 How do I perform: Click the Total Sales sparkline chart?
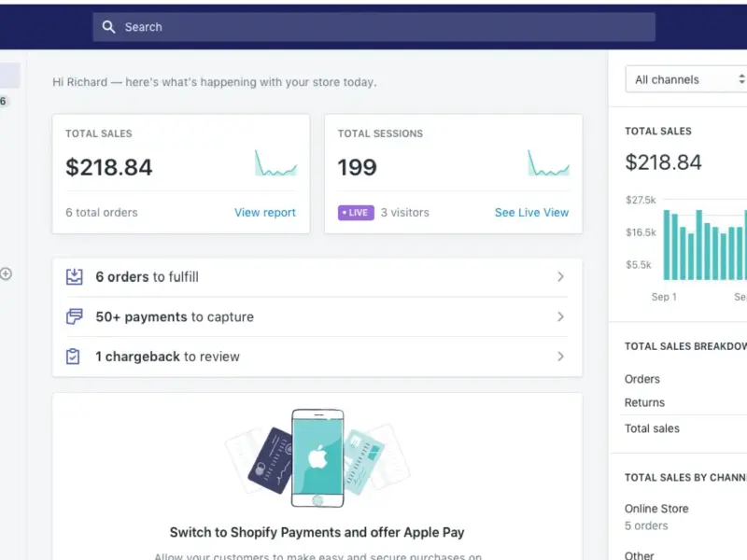click(x=275, y=162)
